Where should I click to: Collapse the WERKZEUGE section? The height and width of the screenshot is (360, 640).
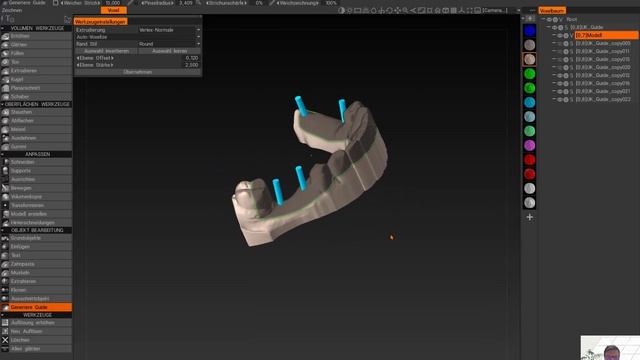pos(3,315)
